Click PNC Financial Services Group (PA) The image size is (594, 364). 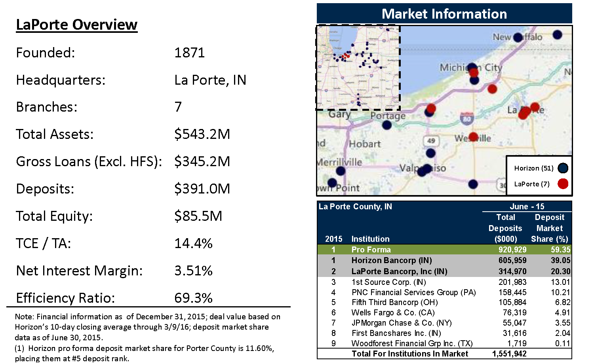tap(414, 292)
